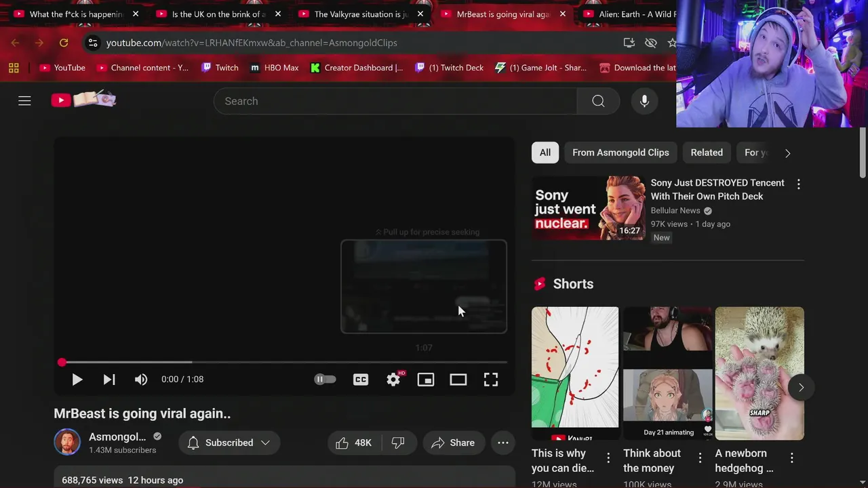
Task: Open the Asmongold channel name link
Action: click(117, 436)
